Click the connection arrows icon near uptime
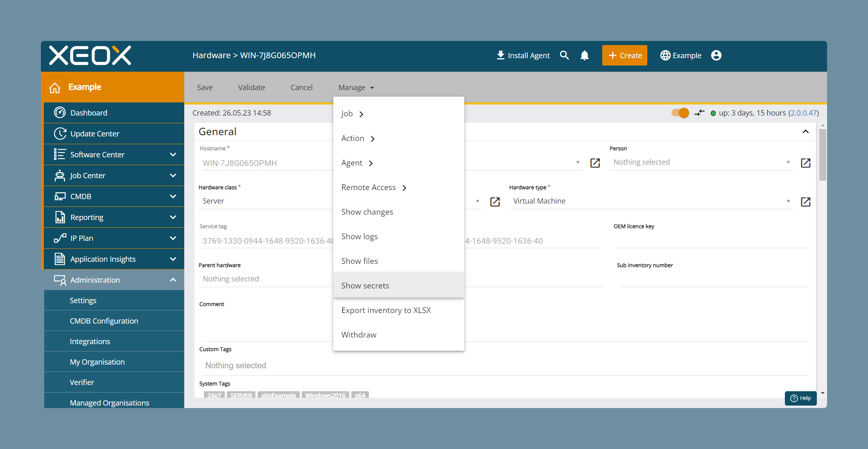The height and width of the screenshot is (449, 868). point(699,113)
